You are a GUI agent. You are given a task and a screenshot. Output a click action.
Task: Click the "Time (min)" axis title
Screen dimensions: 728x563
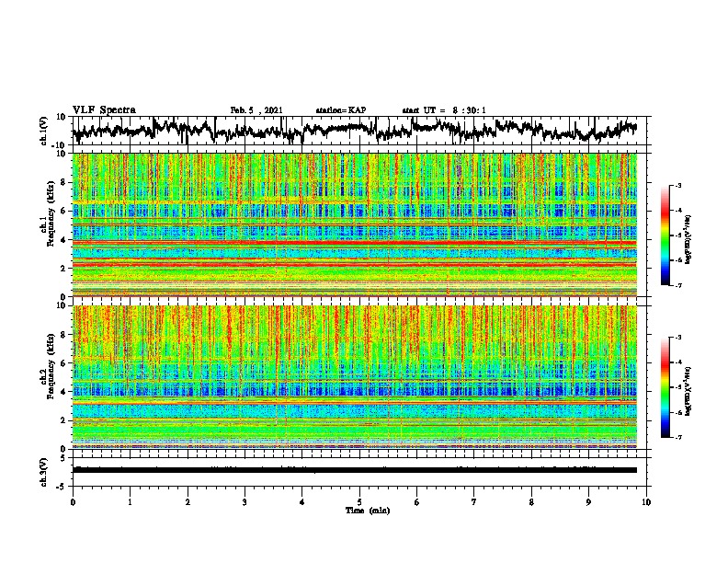pos(368,511)
